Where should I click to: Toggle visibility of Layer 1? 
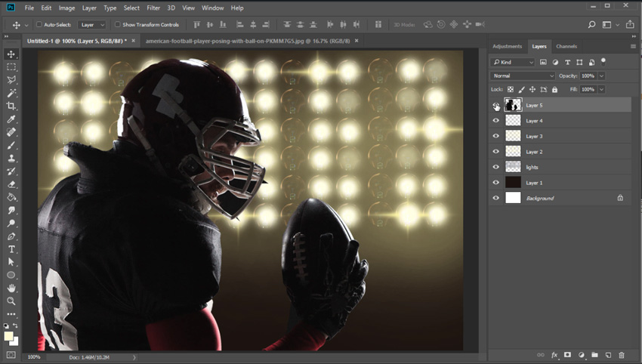click(x=495, y=183)
